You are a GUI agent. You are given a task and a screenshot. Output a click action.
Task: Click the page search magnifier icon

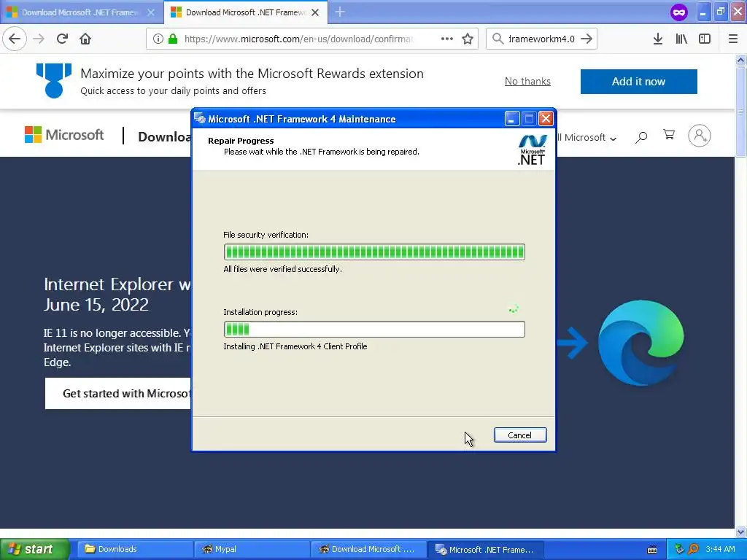point(641,137)
